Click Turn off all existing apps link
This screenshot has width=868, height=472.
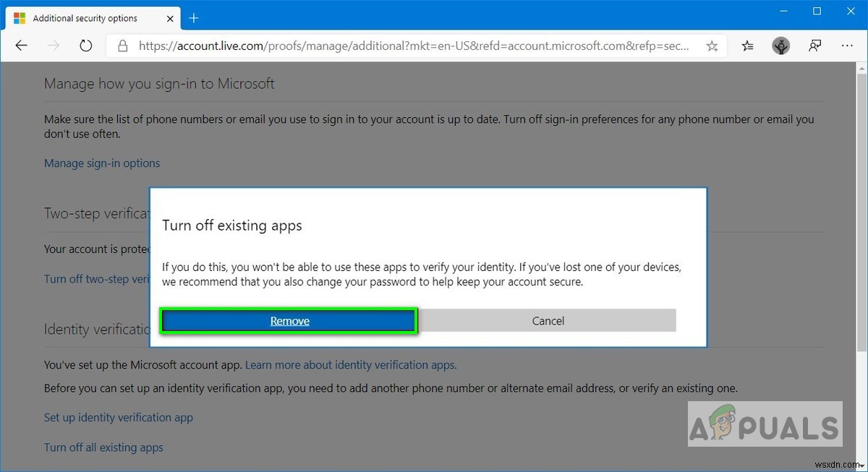103,447
